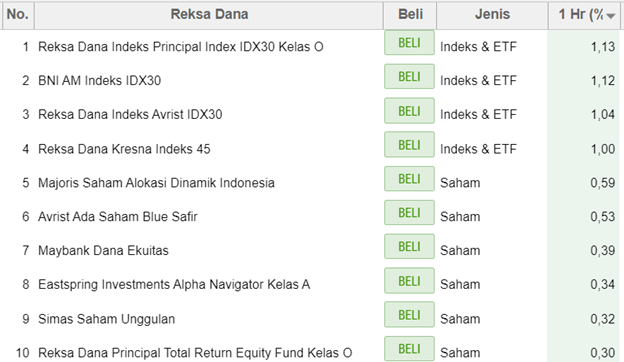
Task: Click BELI for Simas Saham Unggulan
Action: point(409,315)
